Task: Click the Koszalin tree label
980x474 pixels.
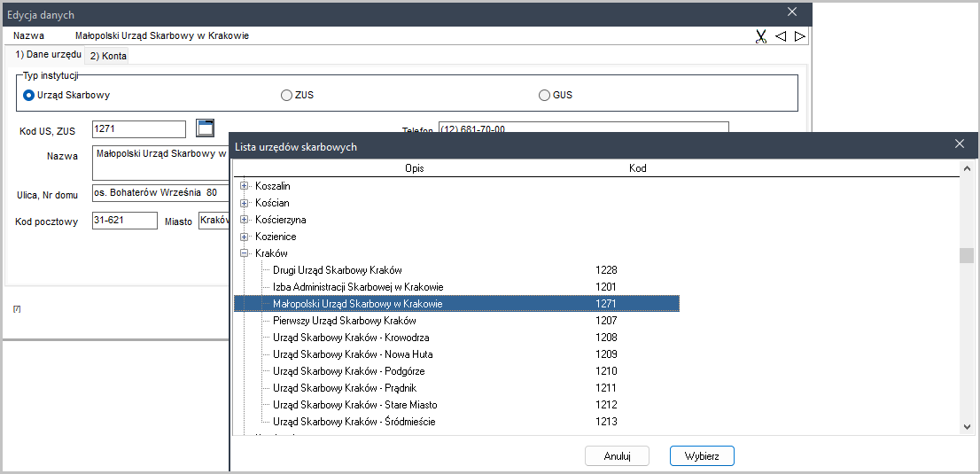Action: pyautogui.click(x=273, y=186)
